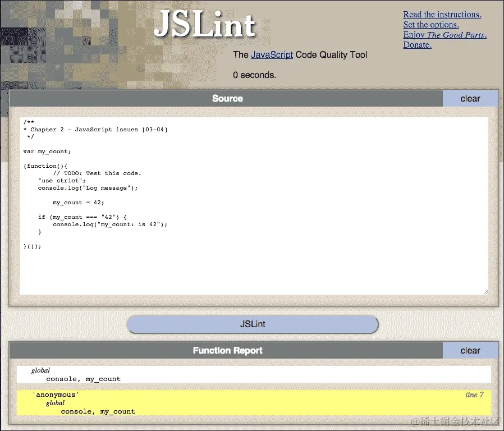Clear the Source panel

[470, 98]
